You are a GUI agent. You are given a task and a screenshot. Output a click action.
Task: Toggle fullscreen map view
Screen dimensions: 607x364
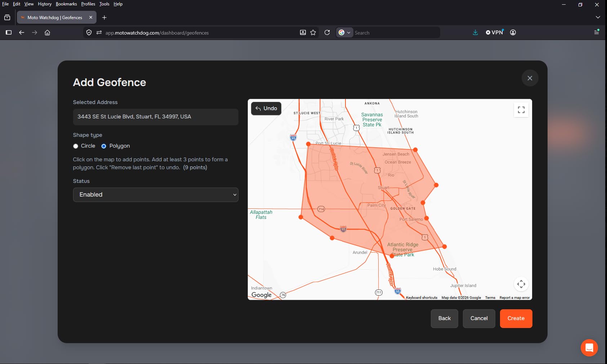(x=521, y=110)
